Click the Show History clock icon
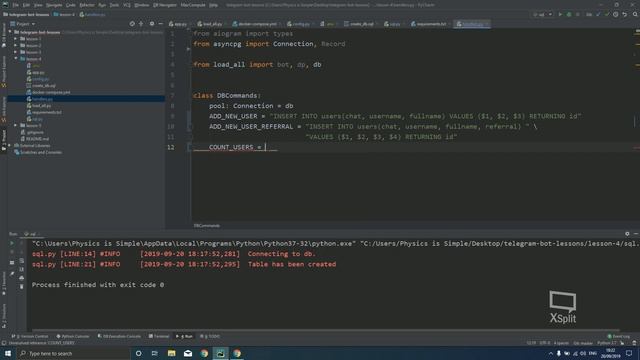The height and width of the screenshot is (360, 640). [x=616, y=14]
